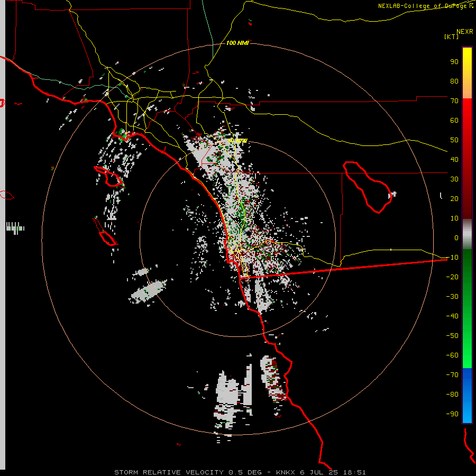The image size is (476, 476).
Task: Click the 20 value on velocity scale
Action: [454, 198]
